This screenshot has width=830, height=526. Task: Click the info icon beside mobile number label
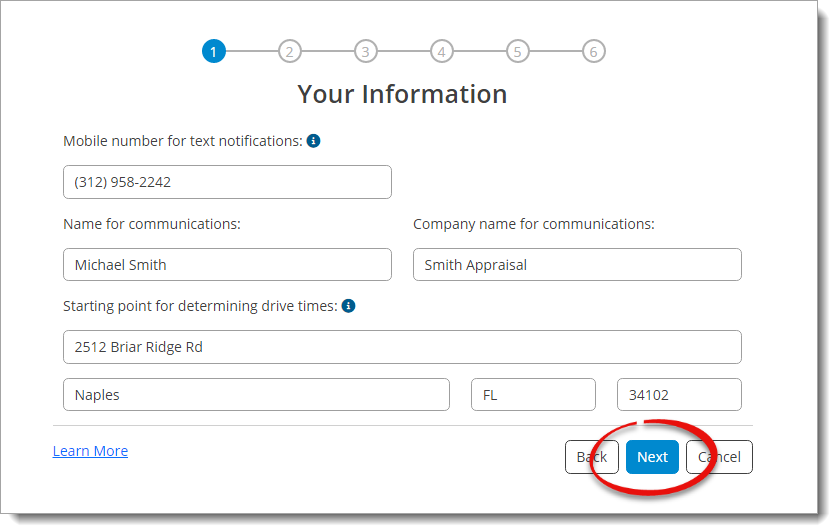point(313,141)
